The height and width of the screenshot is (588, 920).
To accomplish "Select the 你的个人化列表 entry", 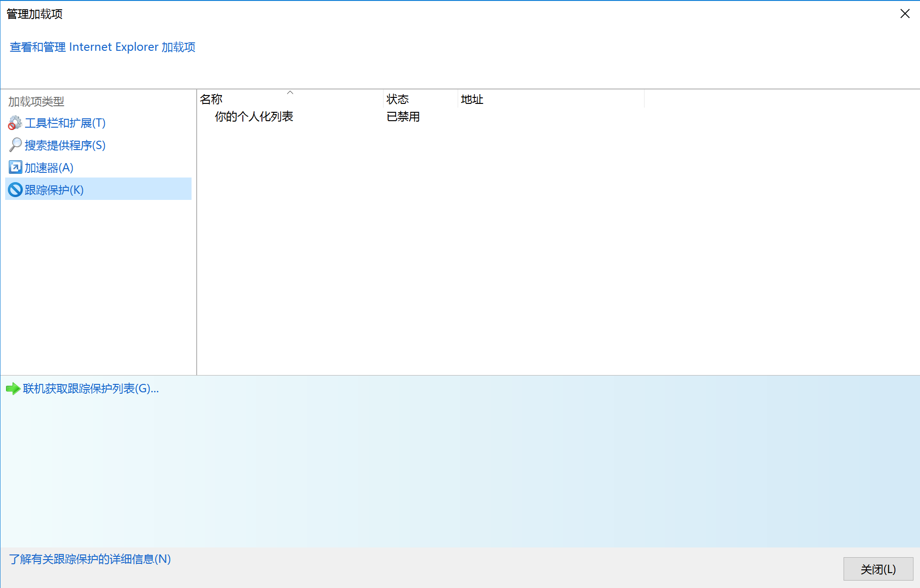I will click(x=254, y=116).
